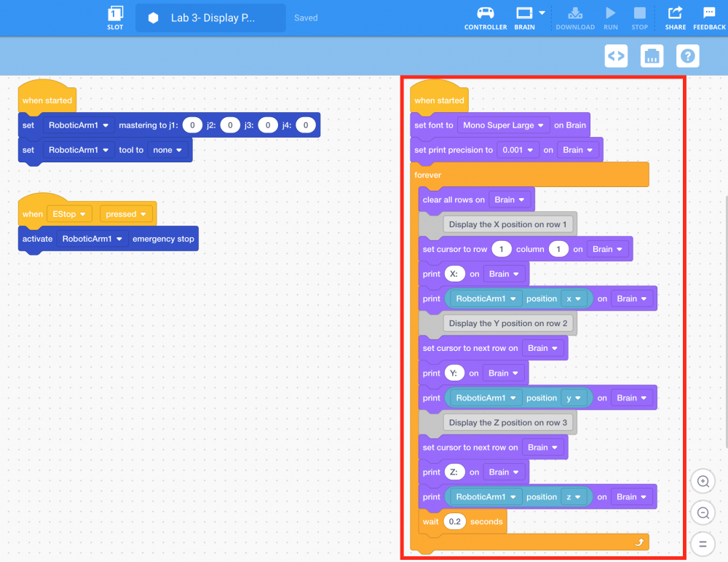Open the code viewer icon
The width and height of the screenshot is (728, 562).
click(616, 56)
